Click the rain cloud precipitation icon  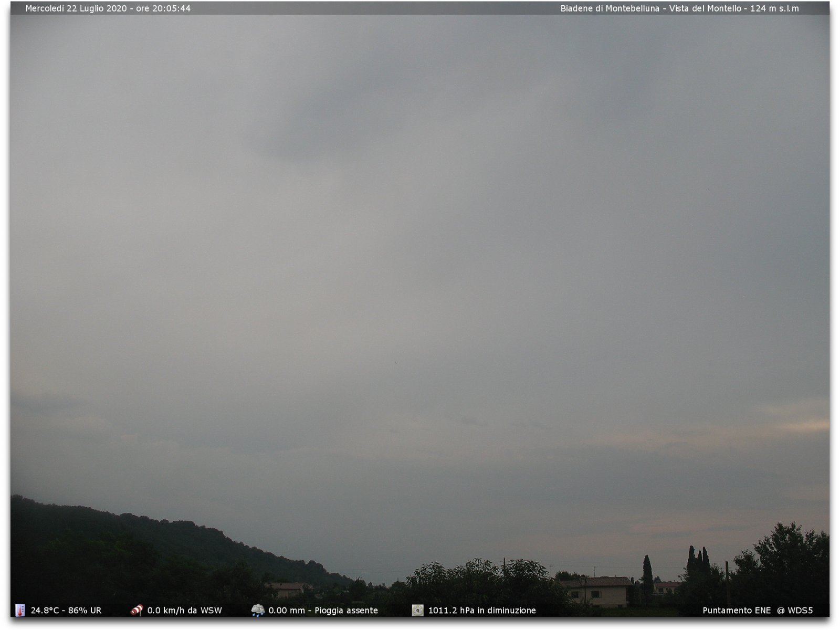click(x=258, y=610)
